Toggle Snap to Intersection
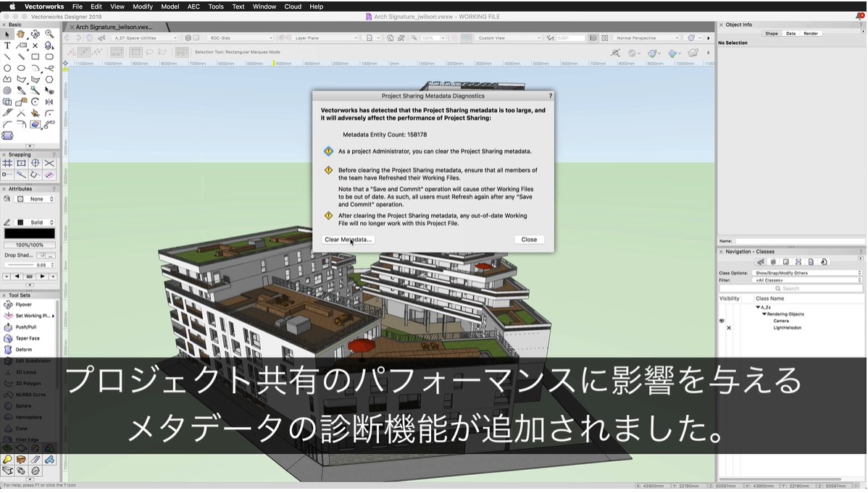The width and height of the screenshot is (868, 493). point(49,163)
